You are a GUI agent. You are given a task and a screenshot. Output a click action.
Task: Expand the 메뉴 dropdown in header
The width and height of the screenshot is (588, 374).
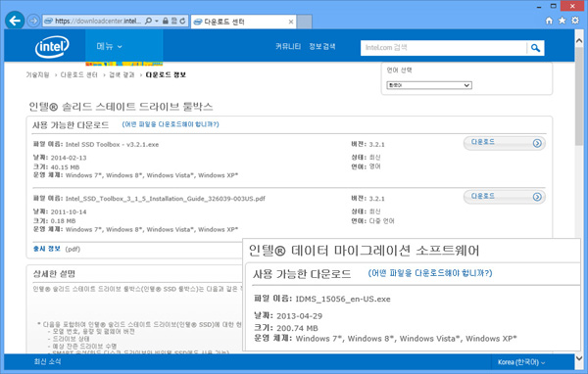coord(109,46)
